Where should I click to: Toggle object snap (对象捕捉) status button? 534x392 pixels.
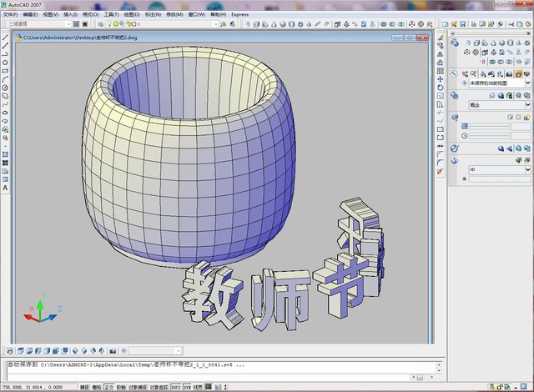[x=139, y=387]
